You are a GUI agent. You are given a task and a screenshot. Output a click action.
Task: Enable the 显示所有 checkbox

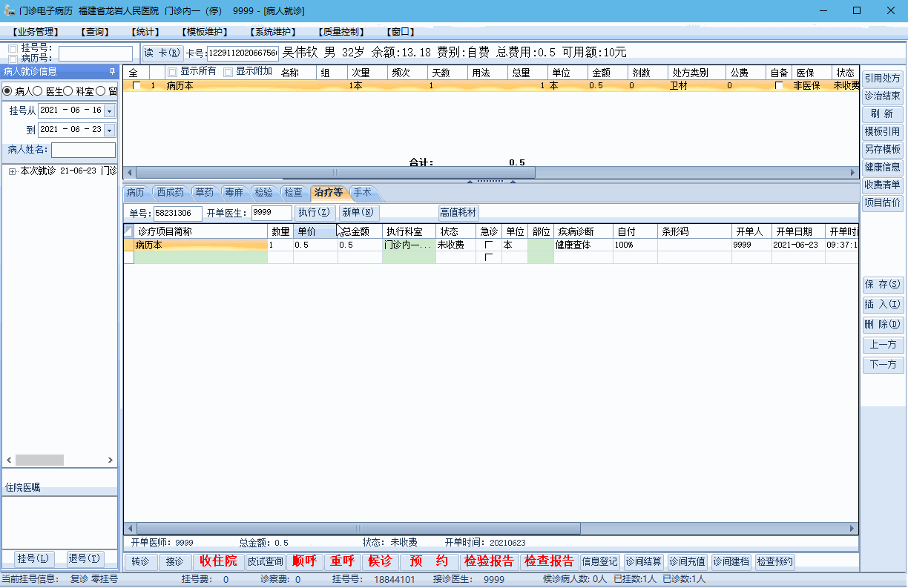click(172, 72)
